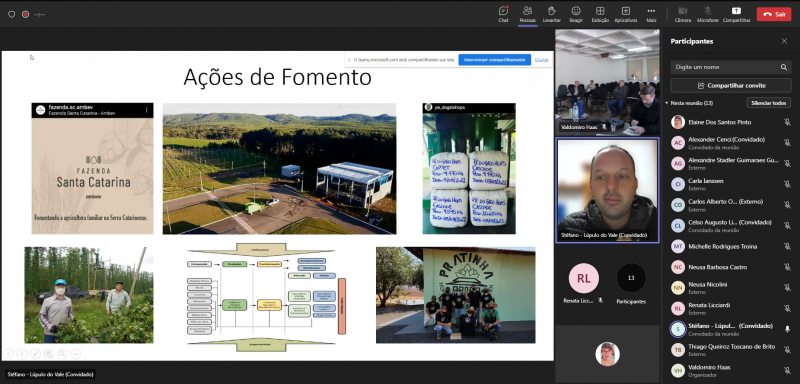800x384 pixels.
Task: Select participant Carlos Alberto O...
Action: [731, 205]
